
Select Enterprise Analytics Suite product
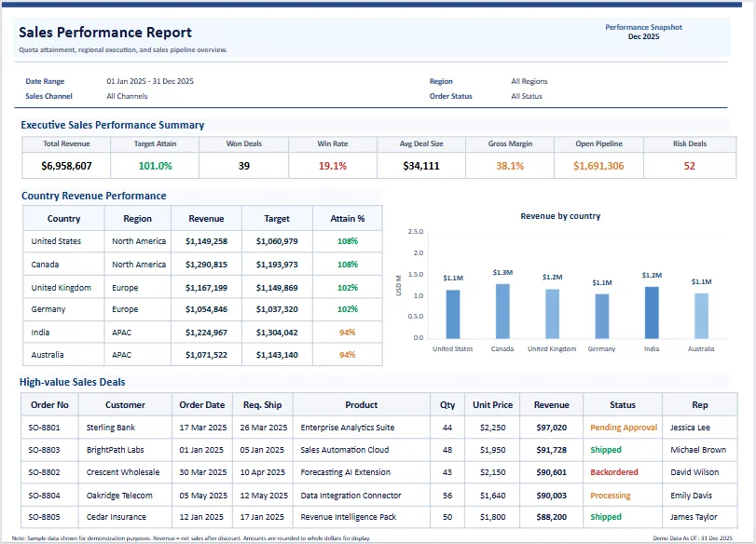pyautogui.click(x=347, y=428)
